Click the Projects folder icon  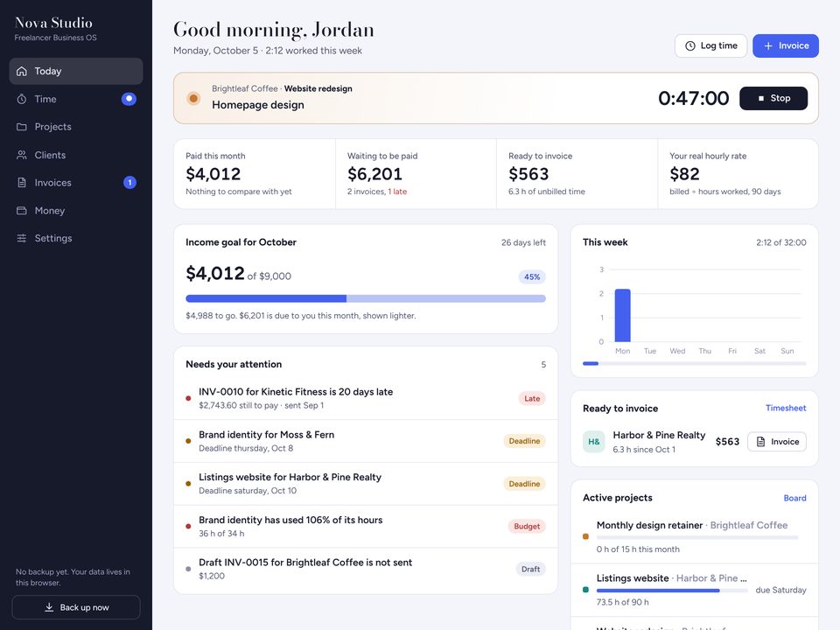tap(21, 127)
